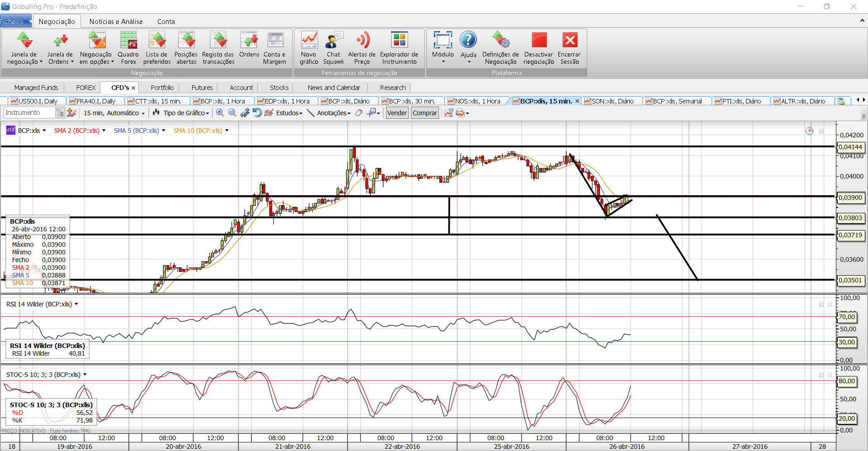Click the 0,03501 price level marker

click(850, 280)
